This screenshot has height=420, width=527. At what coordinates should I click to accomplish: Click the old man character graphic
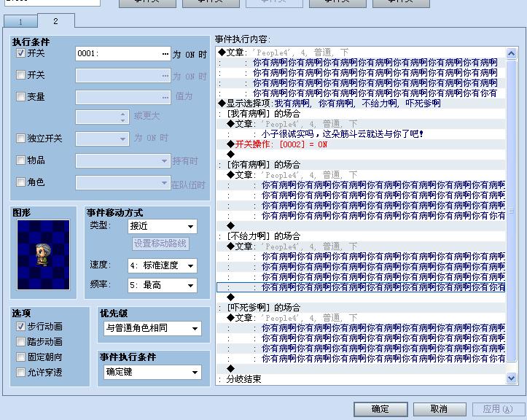pos(43,255)
